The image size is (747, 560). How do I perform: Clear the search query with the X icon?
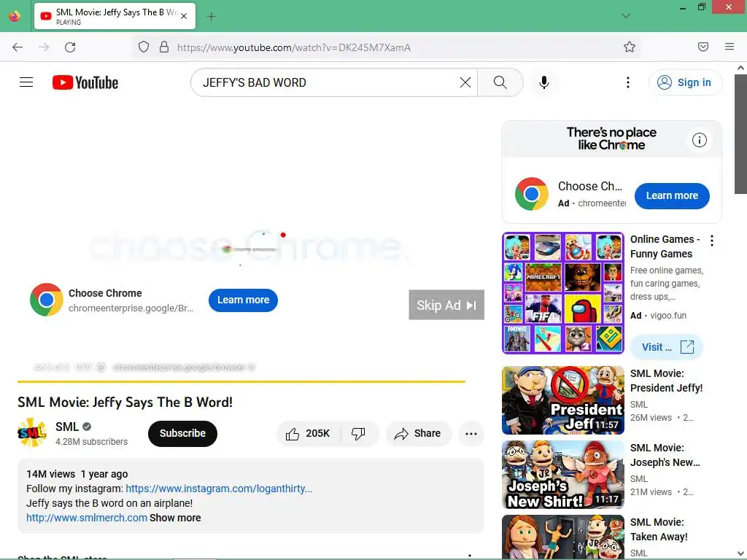point(465,82)
